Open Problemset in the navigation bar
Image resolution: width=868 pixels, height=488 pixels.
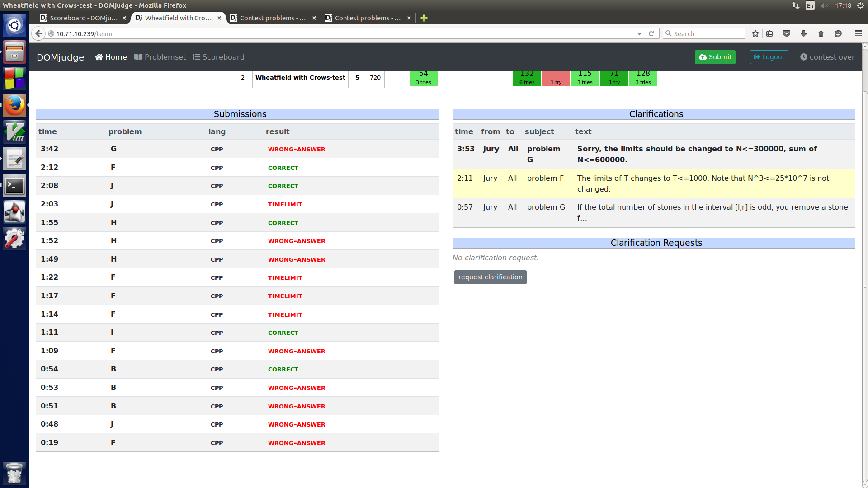pyautogui.click(x=160, y=57)
